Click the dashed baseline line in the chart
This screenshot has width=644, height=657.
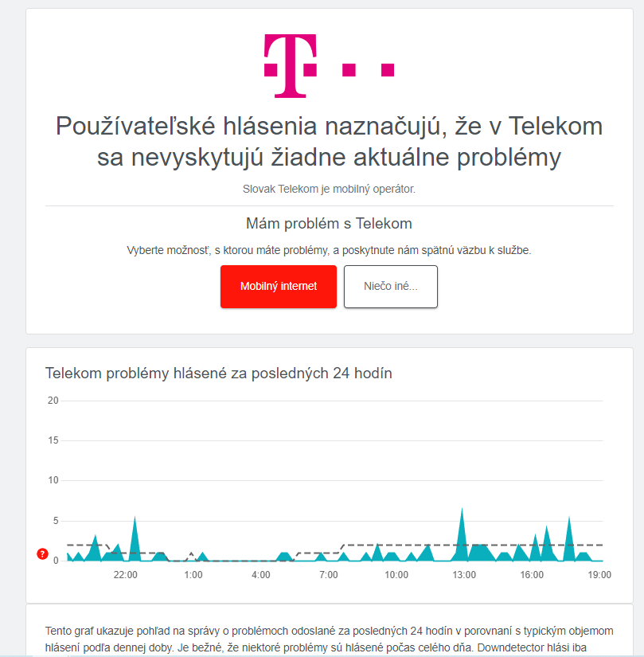coord(524,546)
